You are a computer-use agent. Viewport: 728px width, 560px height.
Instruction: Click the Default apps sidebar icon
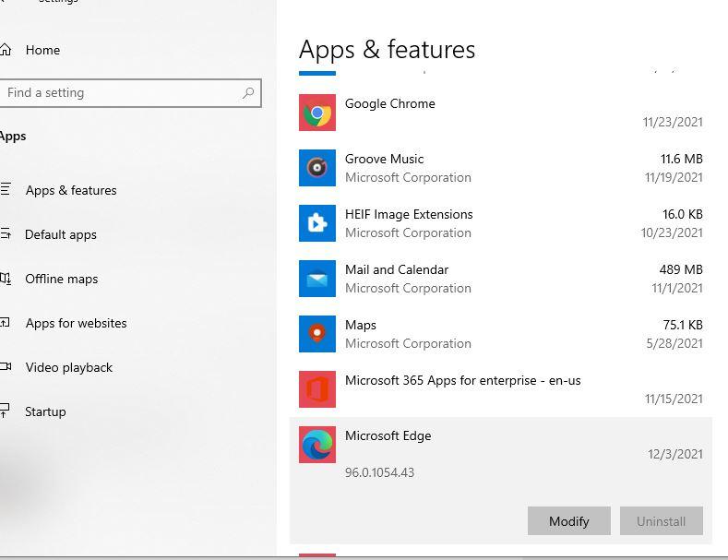(6, 234)
